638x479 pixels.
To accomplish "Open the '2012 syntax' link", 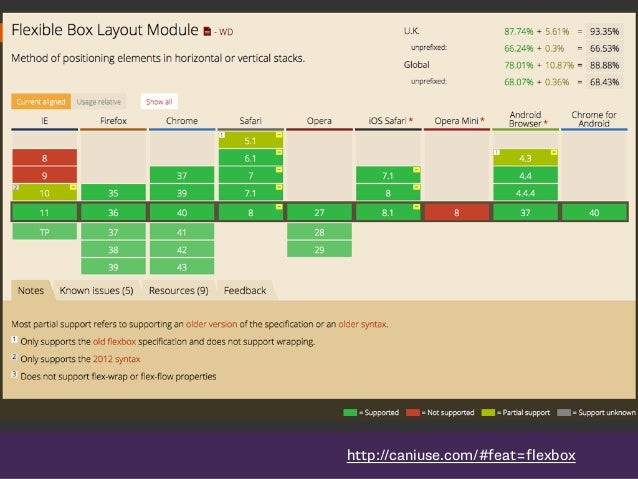I will [116, 359].
